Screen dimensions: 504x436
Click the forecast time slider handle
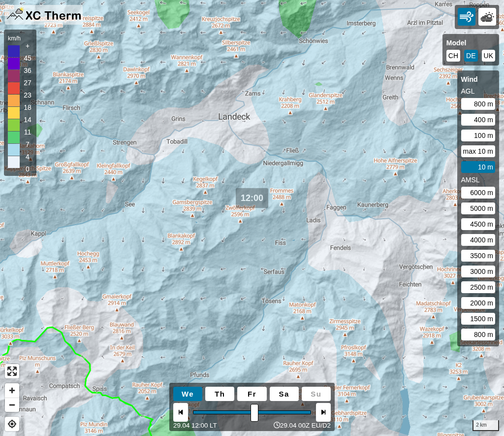pos(254,412)
